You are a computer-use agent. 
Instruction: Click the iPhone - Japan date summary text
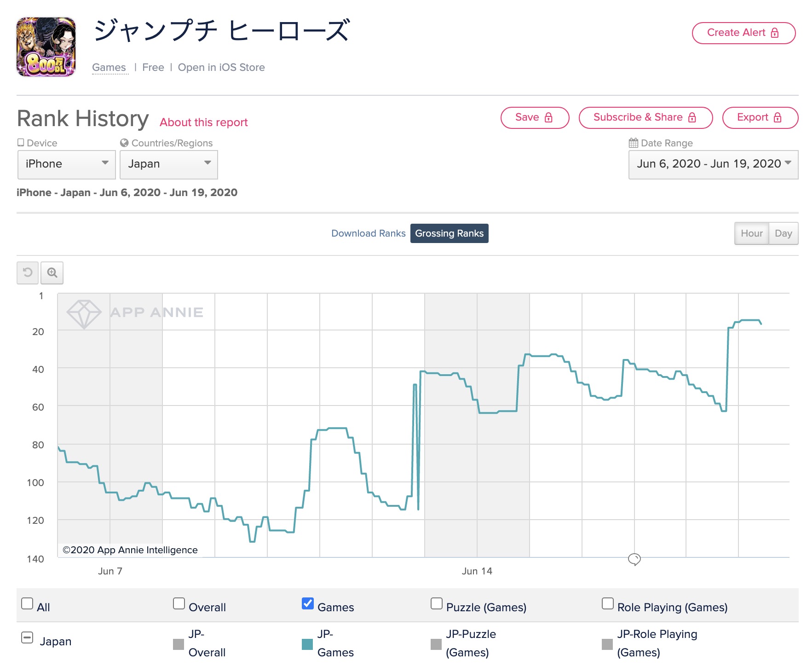click(127, 192)
